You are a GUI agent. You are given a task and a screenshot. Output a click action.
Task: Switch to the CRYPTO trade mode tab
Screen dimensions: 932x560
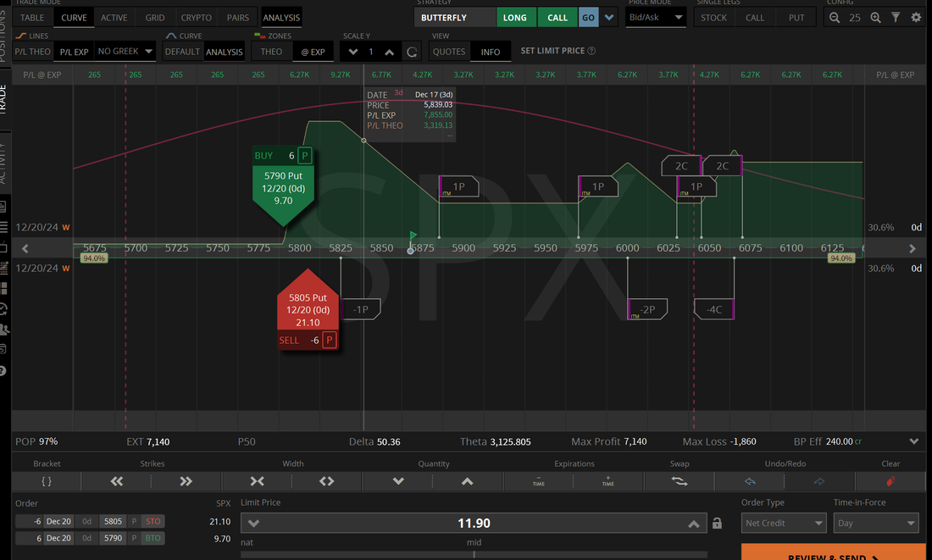pyautogui.click(x=197, y=18)
